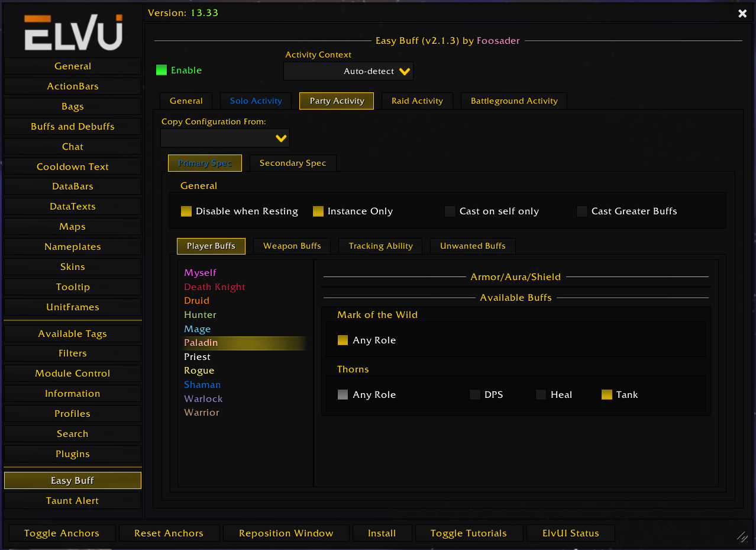The height and width of the screenshot is (550, 756).
Task: Open the Raid Activity tab
Action: tap(417, 101)
